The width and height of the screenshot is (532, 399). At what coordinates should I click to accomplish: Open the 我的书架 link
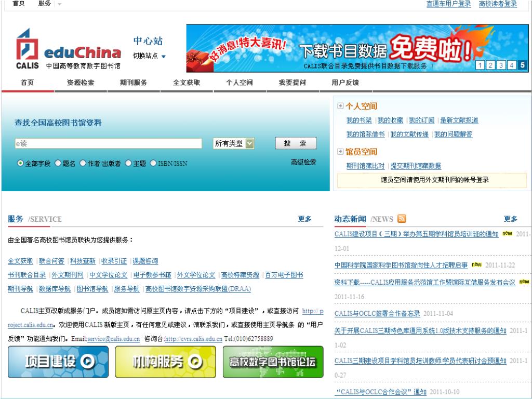pyautogui.click(x=359, y=120)
